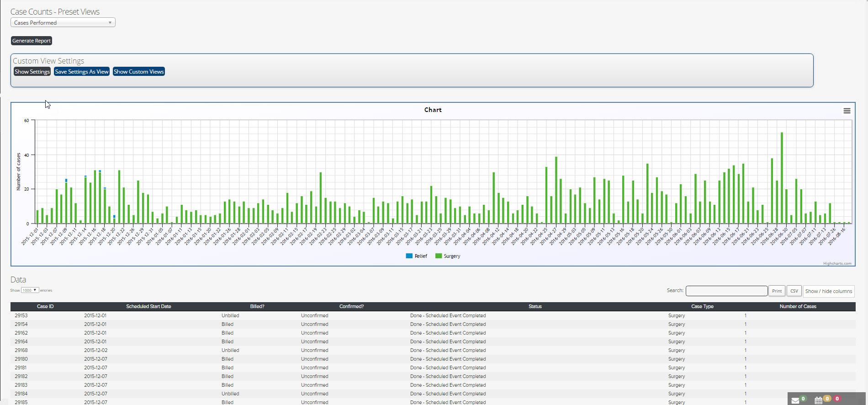The width and height of the screenshot is (868, 405).
Task: Toggle the Relief series blue legend swatch
Action: 409,256
